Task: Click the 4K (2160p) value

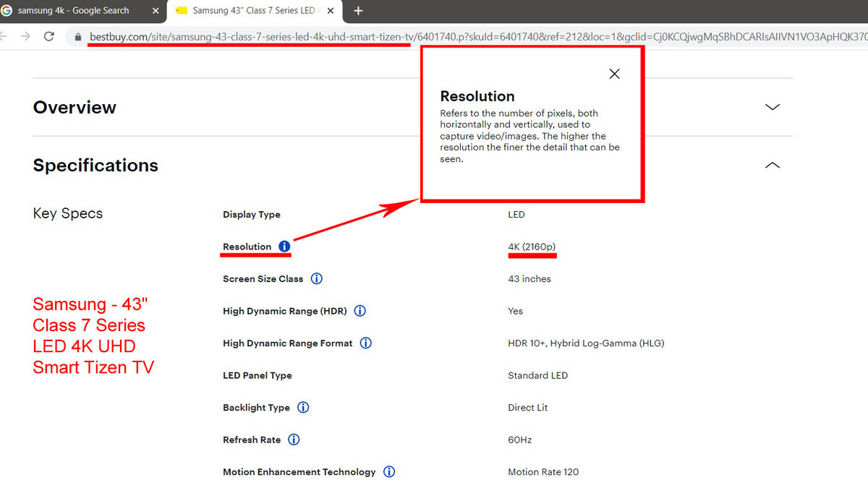Action: [532, 247]
